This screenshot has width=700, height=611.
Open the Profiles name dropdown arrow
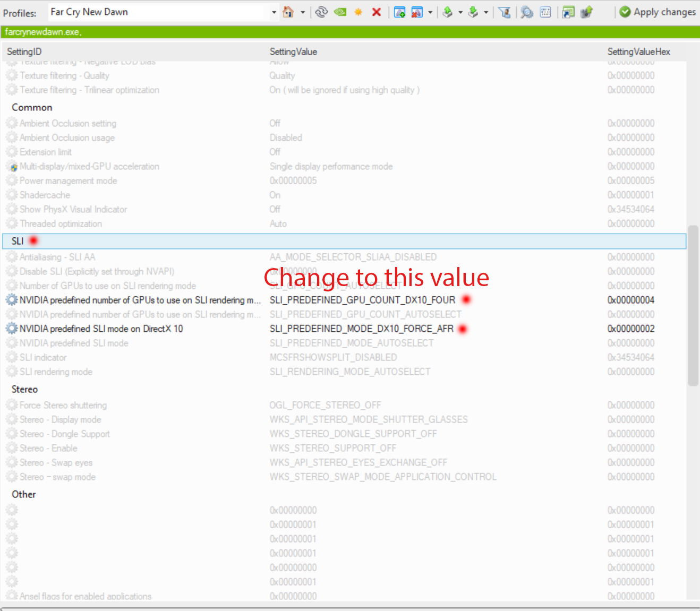274,12
